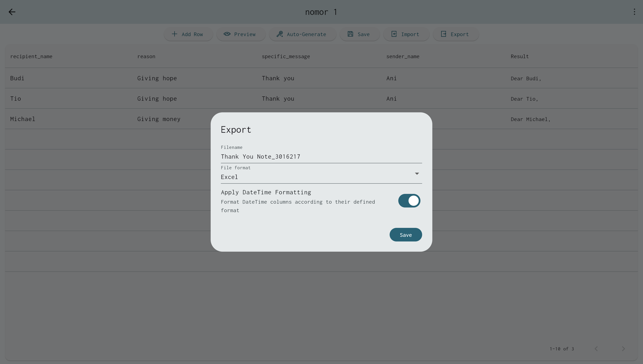Click Giving money reason cell
Viewport: 643px width, 364px height.
tap(159, 119)
